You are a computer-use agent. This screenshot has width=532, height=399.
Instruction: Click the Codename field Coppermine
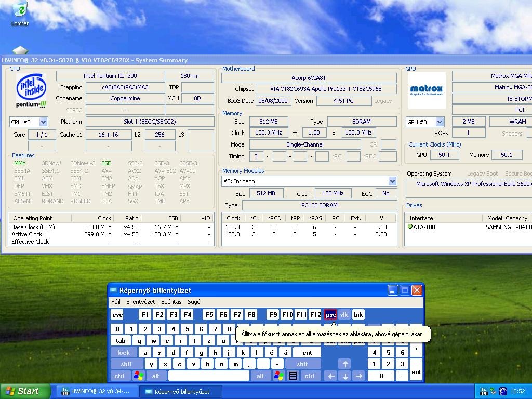[125, 98]
